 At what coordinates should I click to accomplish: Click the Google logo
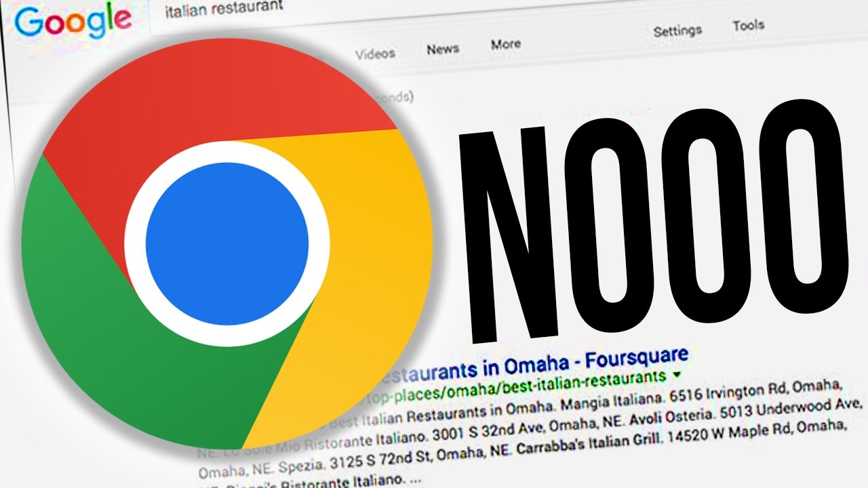point(73,22)
